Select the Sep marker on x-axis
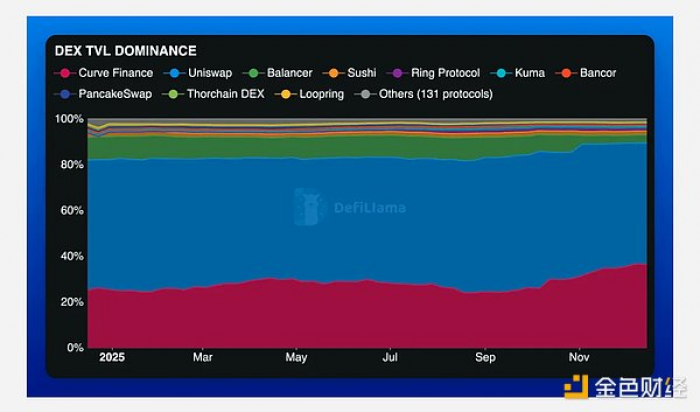 [x=485, y=357]
